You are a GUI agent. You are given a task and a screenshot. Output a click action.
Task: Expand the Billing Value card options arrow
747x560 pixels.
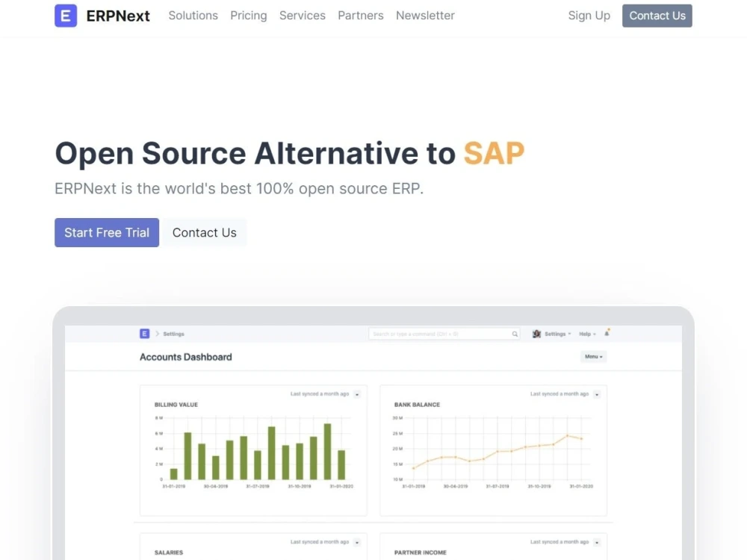point(358,393)
